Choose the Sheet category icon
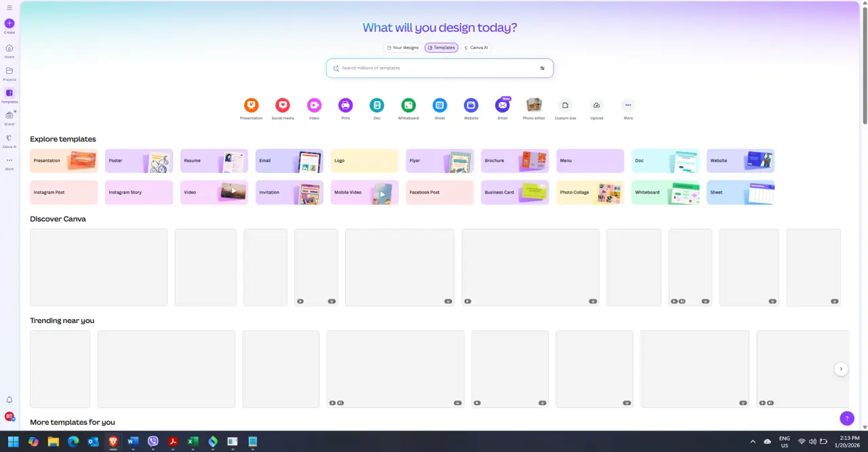The width and height of the screenshot is (868, 452). tap(439, 105)
